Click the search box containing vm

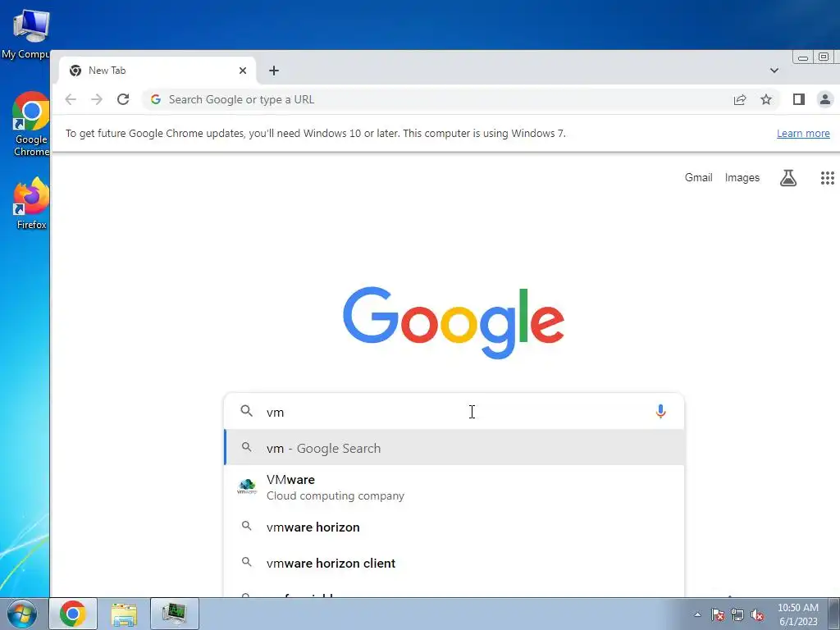(x=453, y=412)
